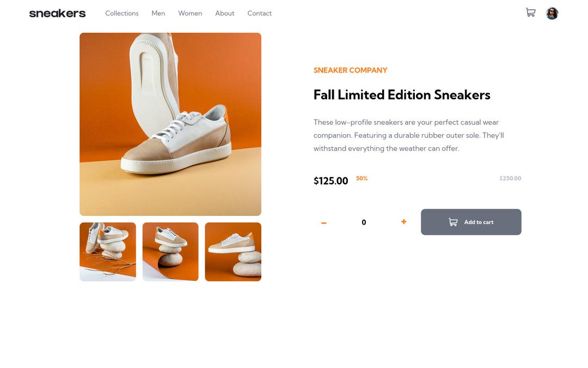Open the Collections menu item
588x368 pixels.
coord(122,13)
